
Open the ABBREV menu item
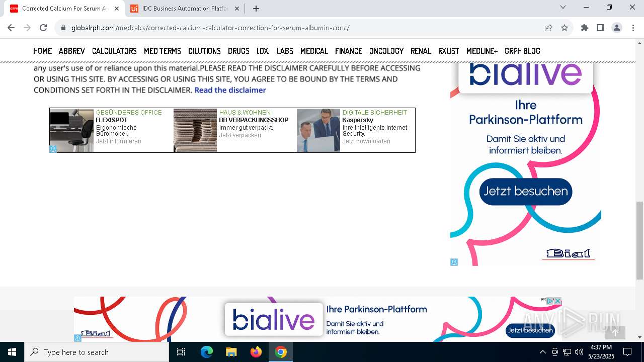pos(72,51)
